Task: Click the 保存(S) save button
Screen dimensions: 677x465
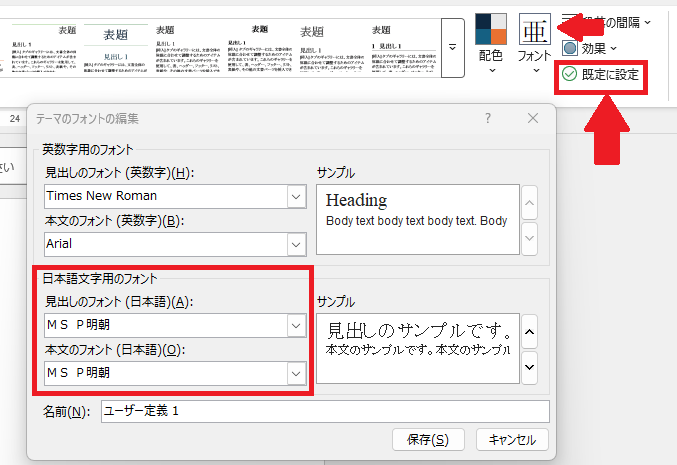Action: pos(428,440)
